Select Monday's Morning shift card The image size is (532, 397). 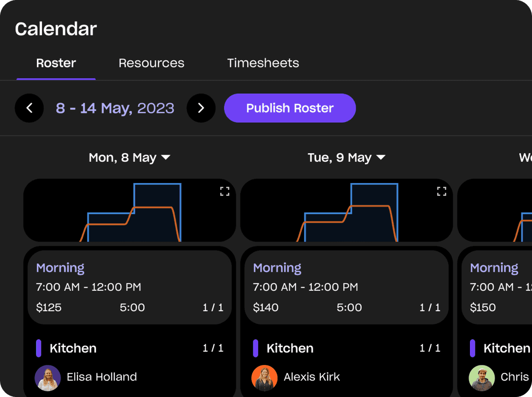(130, 287)
